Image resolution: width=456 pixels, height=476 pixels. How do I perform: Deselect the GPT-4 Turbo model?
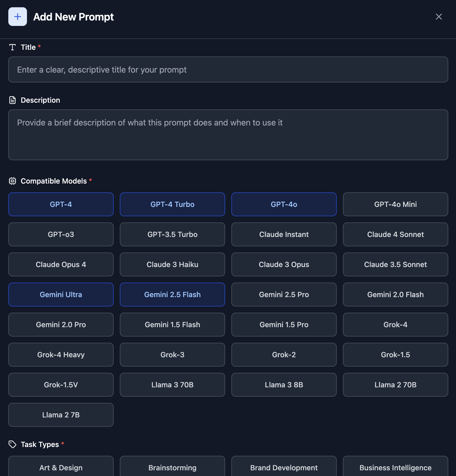[172, 204]
